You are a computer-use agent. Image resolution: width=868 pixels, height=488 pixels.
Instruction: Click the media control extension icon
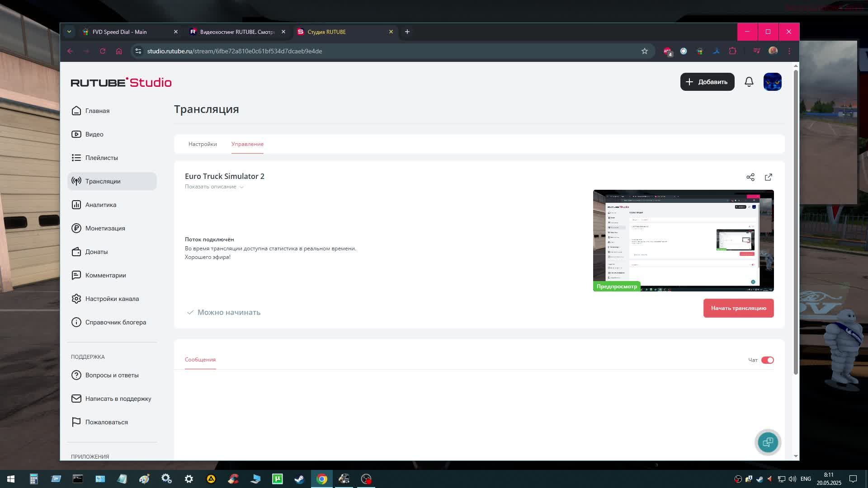click(x=757, y=51)
